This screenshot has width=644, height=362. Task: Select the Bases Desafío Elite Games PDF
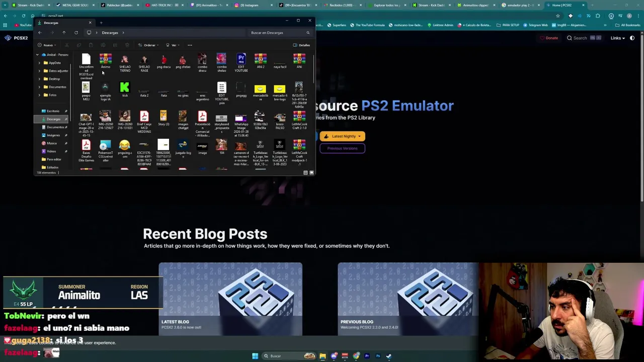(x=86, y=151)
